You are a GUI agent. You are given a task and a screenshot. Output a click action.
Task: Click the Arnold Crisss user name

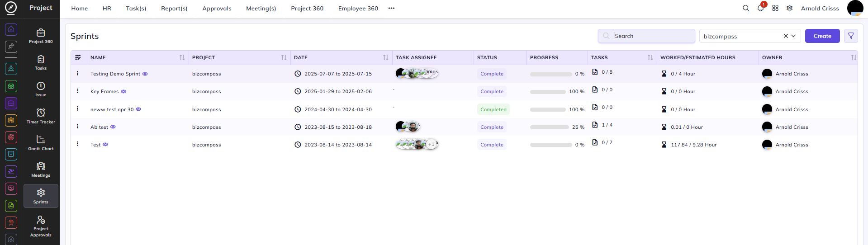point(820,8)
